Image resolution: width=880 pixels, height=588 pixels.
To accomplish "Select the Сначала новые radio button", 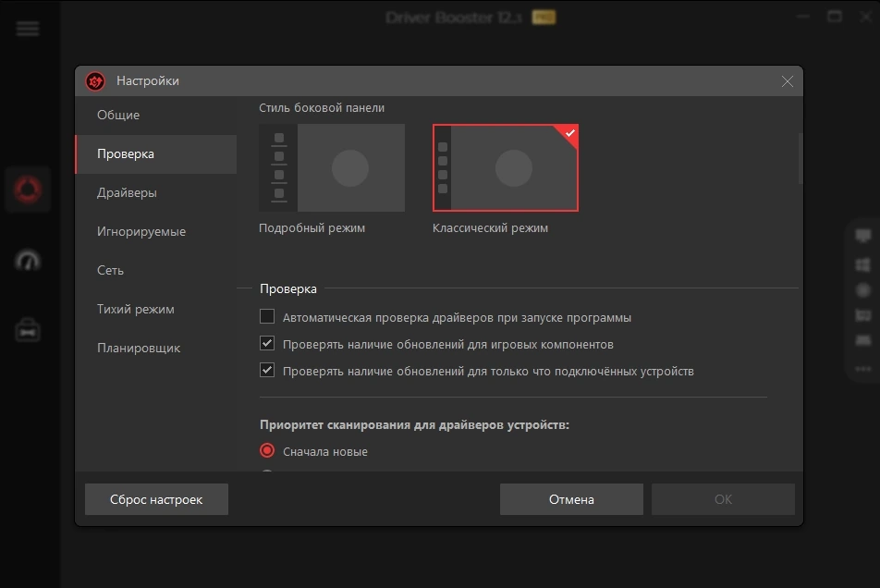I will click(x=267, y=450).
